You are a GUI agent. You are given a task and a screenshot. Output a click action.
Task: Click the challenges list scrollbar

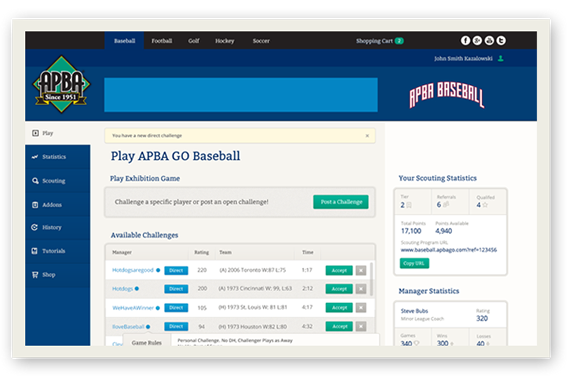coord(371,279)
